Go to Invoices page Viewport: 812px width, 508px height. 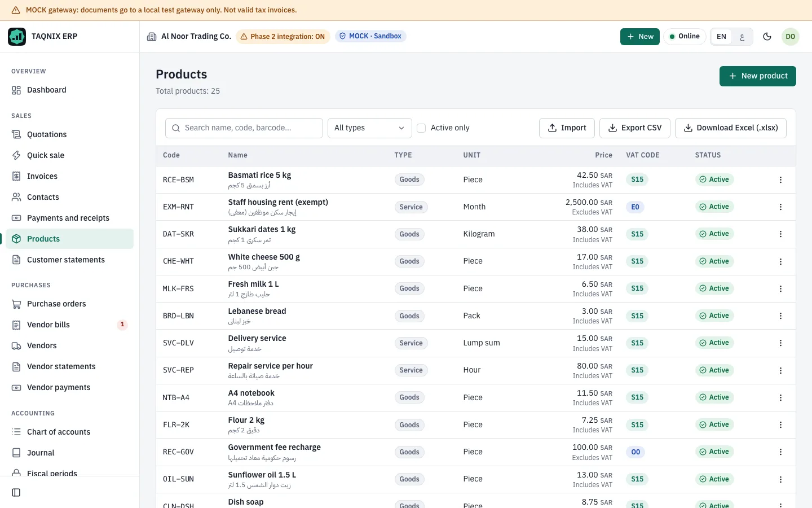[x=69, y=177]
